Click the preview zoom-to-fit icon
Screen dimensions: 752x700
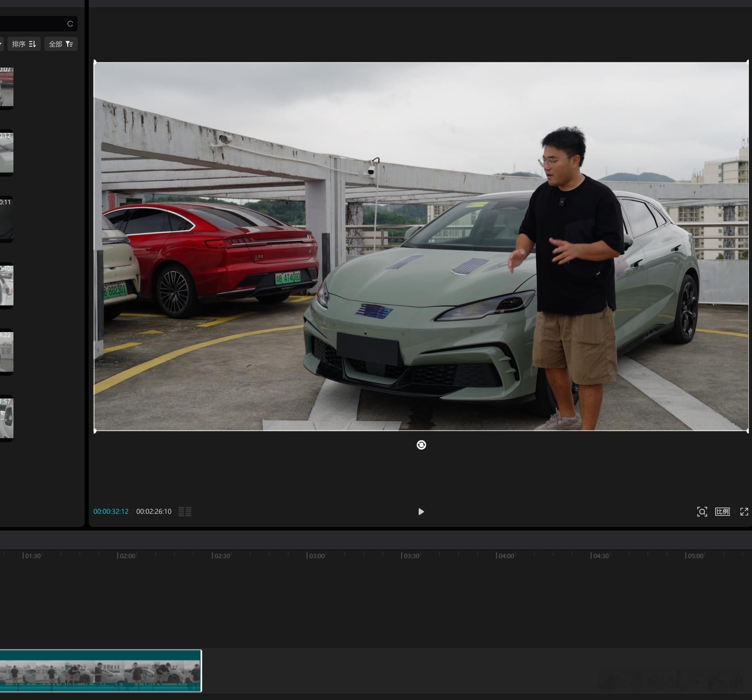coord(702,511)
